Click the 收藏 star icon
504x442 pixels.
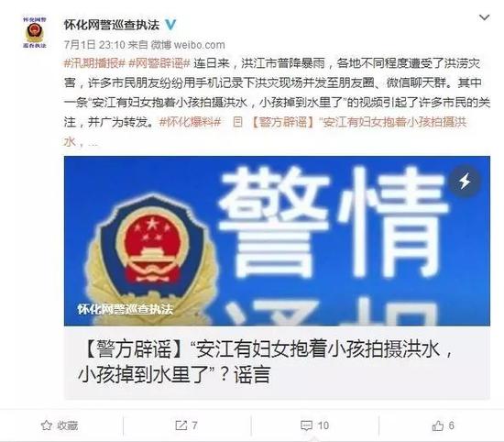click(x=47, y=425)
